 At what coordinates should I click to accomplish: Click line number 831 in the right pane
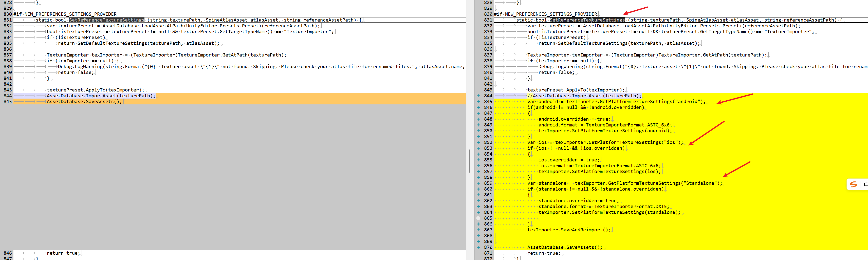click(x=488, y=20)
